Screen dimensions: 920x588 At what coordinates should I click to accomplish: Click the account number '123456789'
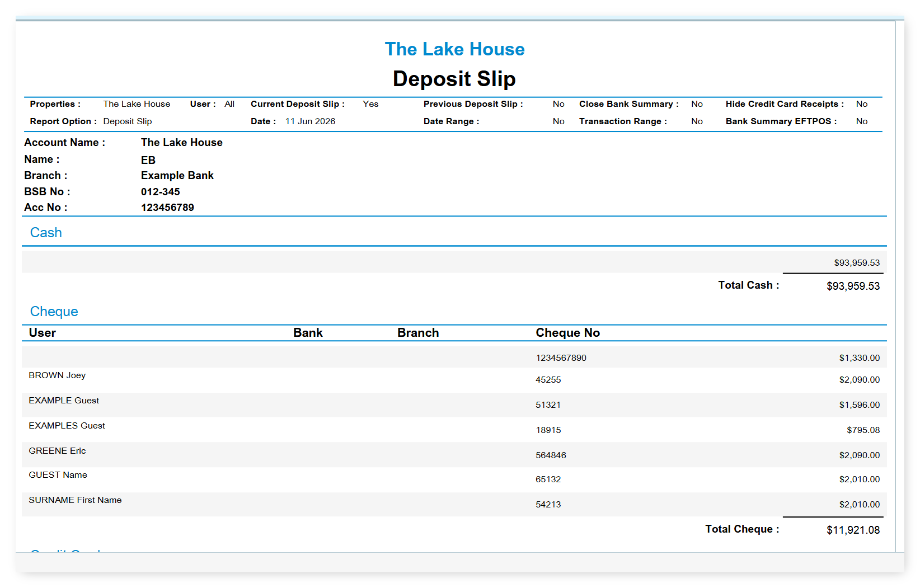tap(167, 208)
